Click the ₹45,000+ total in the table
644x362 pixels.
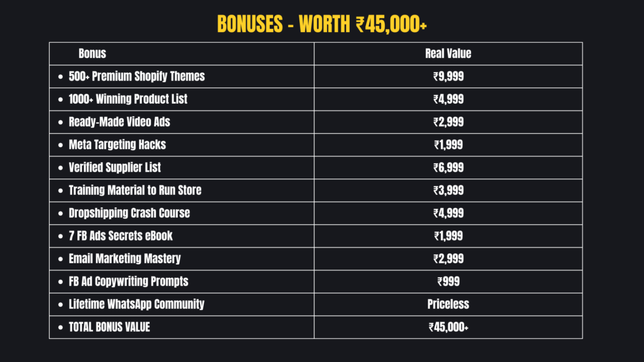[448, 327]
